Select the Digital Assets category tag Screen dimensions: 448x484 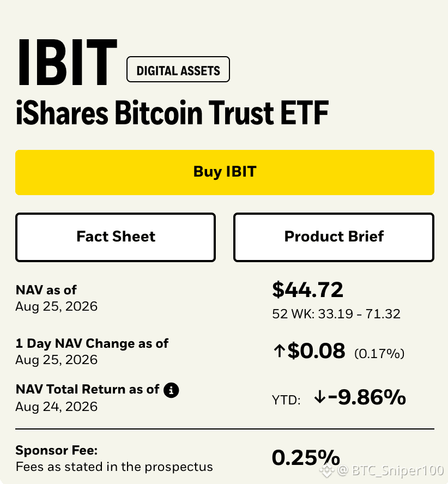(x=178, y=69)
